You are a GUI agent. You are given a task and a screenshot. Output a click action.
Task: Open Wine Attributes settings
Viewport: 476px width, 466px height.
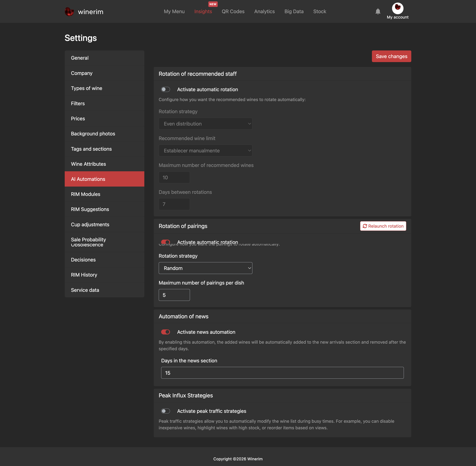[104, 164]
